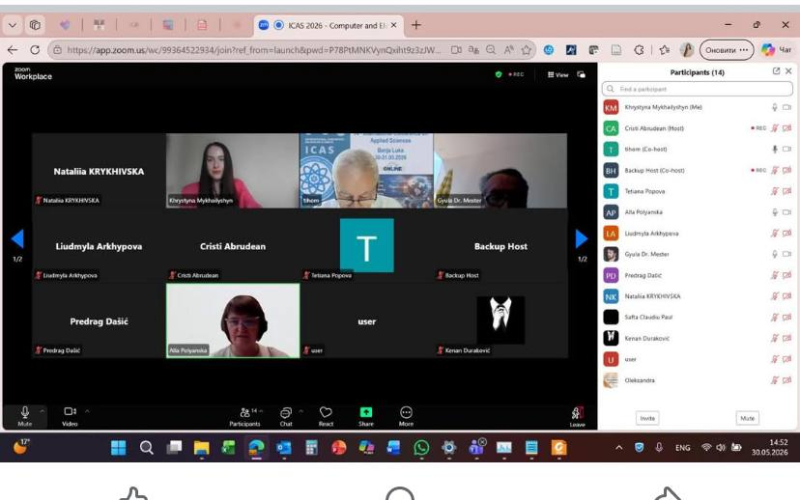The image size is (800, 500).
Task: Open the tab search dropdown chevron
Action: coord(12,25)
